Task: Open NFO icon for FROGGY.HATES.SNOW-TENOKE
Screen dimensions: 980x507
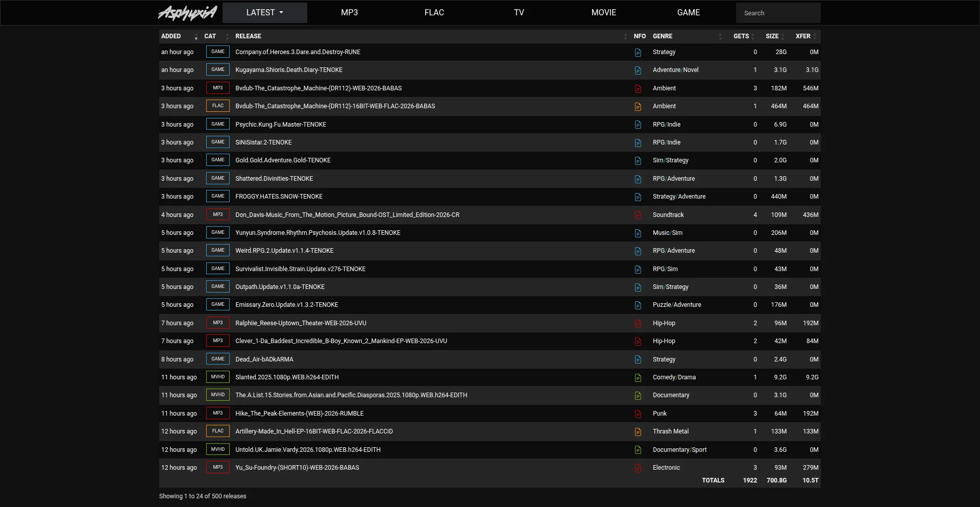Action: pyautogui.click(x=638, y=197)
